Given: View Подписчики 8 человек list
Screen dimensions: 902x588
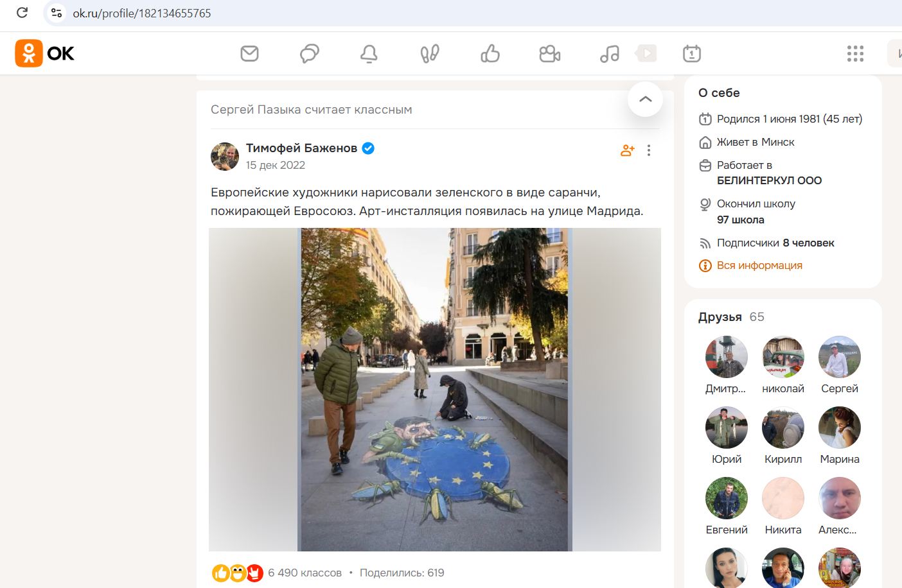Looking at the screenshot, I should click(775, 243).
